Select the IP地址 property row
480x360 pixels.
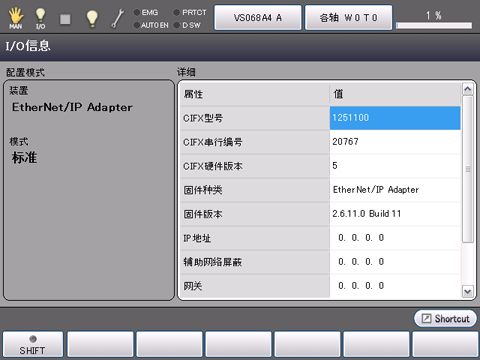[x=255, y=238]
